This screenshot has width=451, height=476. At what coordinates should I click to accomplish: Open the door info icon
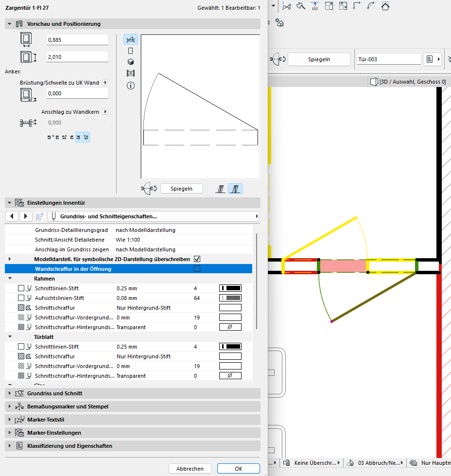click(x=131, y=86)
